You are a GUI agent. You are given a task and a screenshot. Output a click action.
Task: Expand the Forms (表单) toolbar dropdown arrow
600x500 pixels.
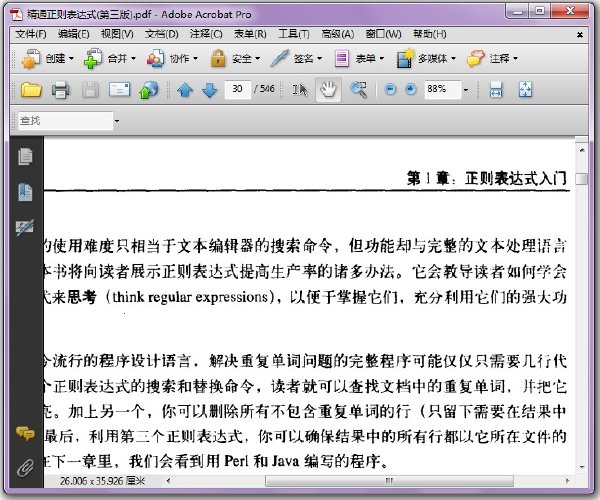382,59
